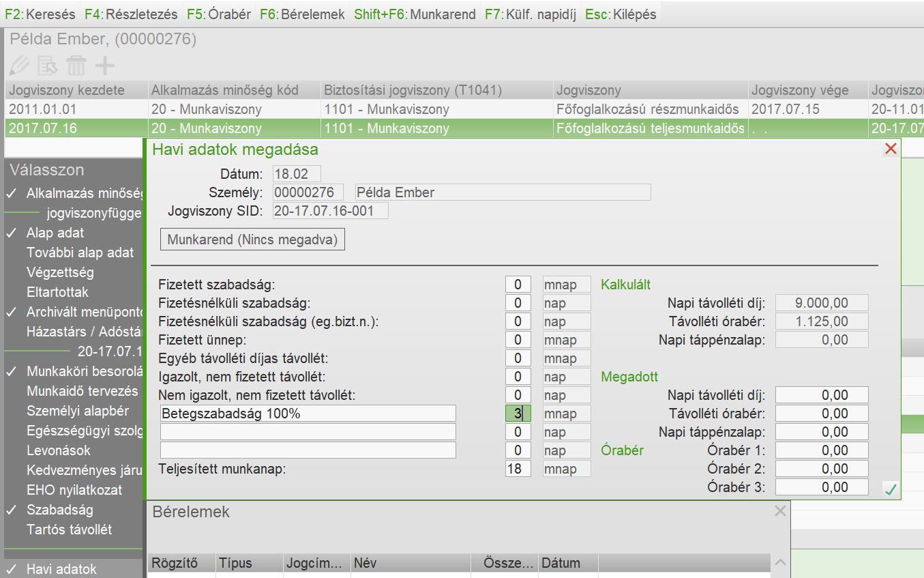Select Szabadság in sidebar
Viewport: 924px width, 578px height.
[x=60, y=510]
